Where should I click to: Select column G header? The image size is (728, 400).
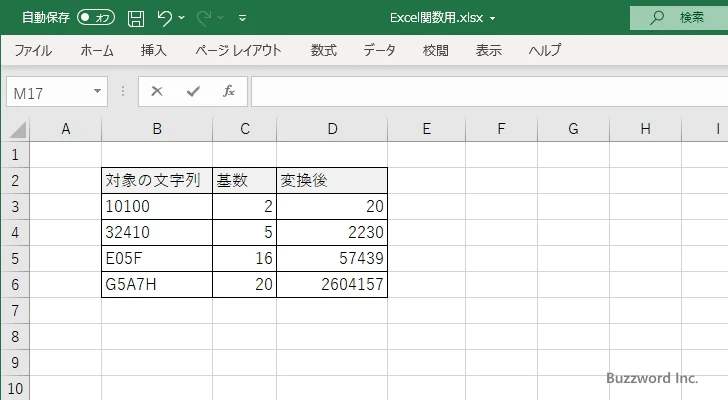click(573, 129)
